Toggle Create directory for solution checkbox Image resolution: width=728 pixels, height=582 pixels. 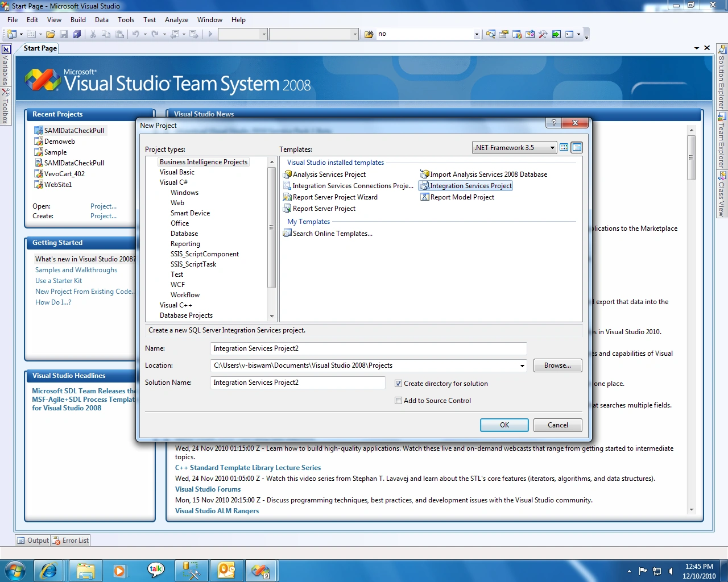[398, 384]
